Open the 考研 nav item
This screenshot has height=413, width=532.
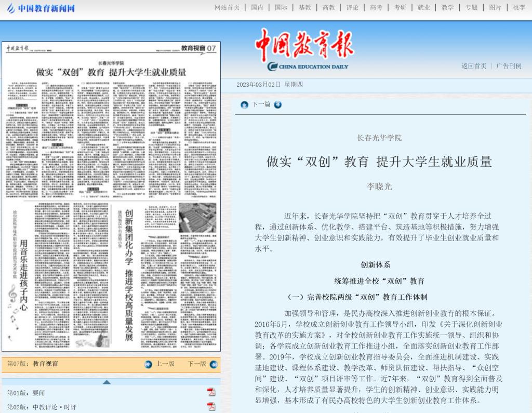tap(400, 7)
